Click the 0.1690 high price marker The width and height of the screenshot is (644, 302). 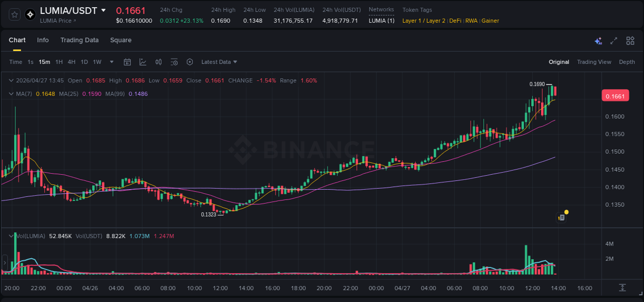(537, 84)
